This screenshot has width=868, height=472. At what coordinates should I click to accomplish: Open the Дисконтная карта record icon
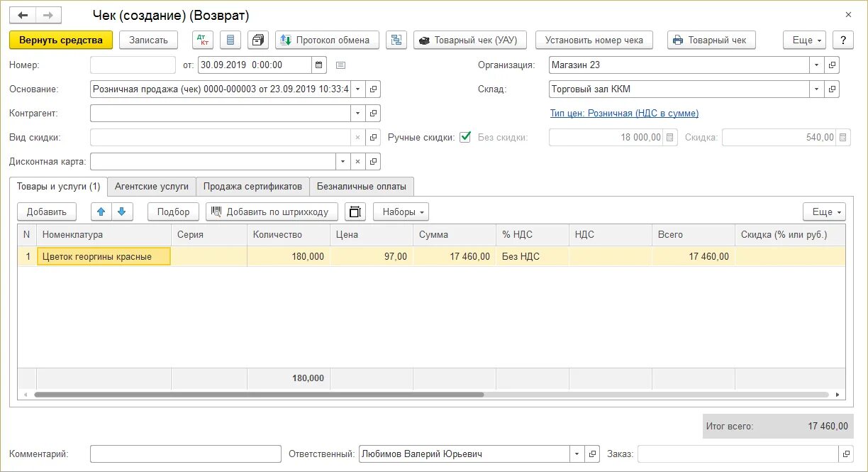tap(374, 161)
